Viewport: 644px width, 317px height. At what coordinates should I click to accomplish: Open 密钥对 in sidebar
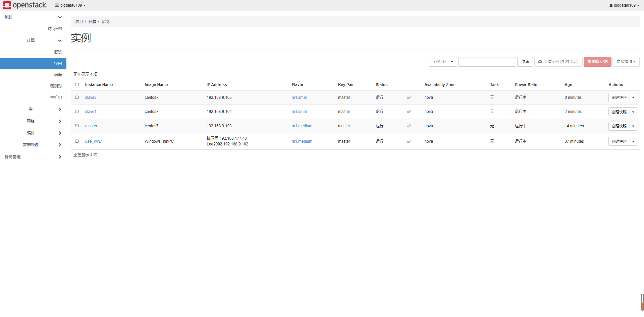[56, 86]
